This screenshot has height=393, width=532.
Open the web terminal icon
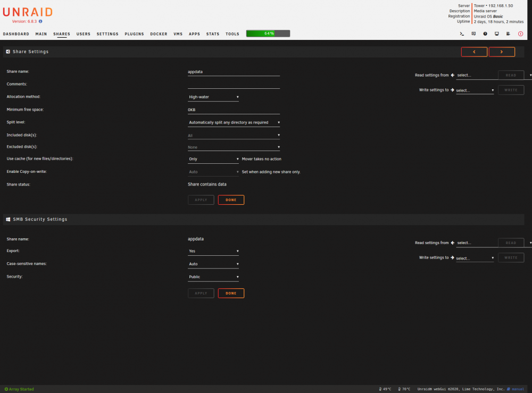tap(462, 34)
